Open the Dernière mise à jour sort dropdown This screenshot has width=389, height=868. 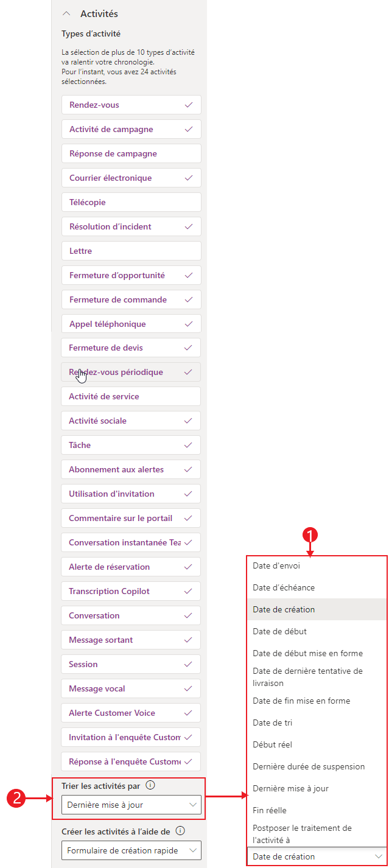click(x=131, y=805)
